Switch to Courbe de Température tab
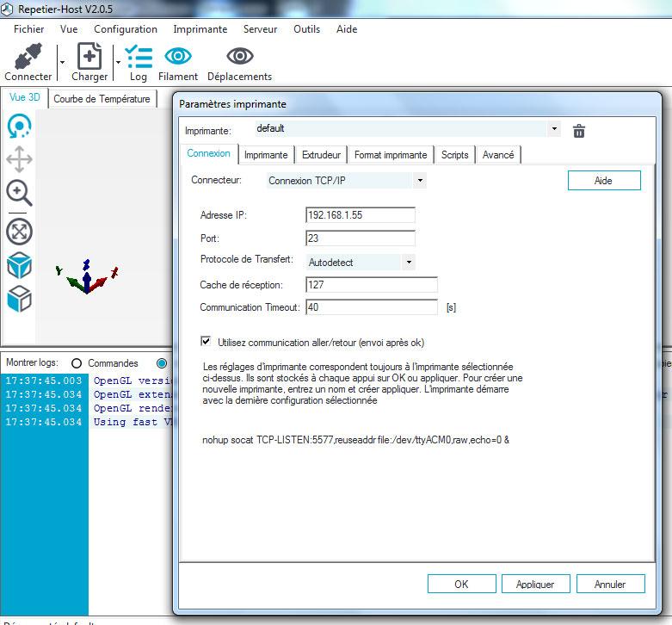Image resolution: width=672 pixels, height=625 pixels. 102,99
